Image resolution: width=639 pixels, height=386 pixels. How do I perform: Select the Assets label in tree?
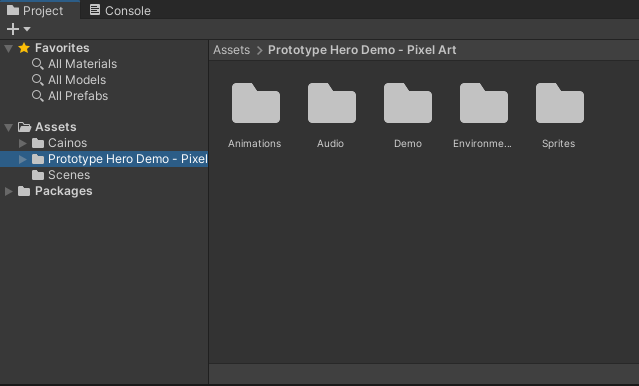[x=55, y=127]
